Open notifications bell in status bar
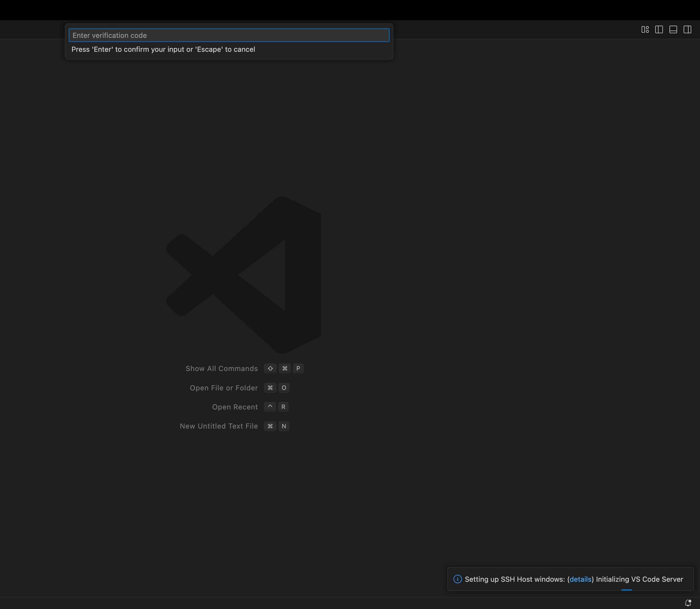Screen dimensions: 700x609 pyautogui.click(x=688, y=603)
